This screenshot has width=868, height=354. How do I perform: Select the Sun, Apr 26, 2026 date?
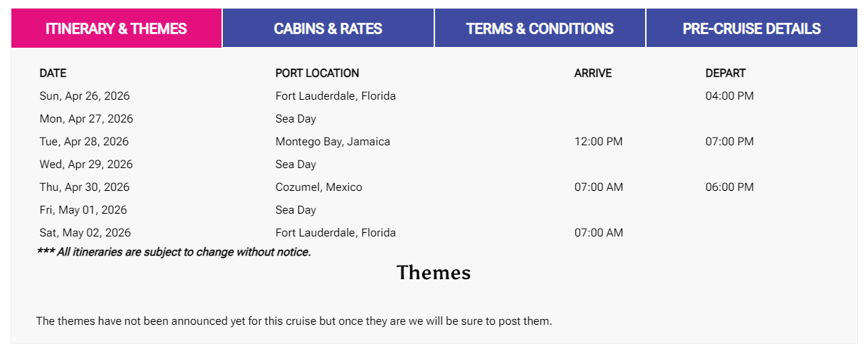(85, 96)
